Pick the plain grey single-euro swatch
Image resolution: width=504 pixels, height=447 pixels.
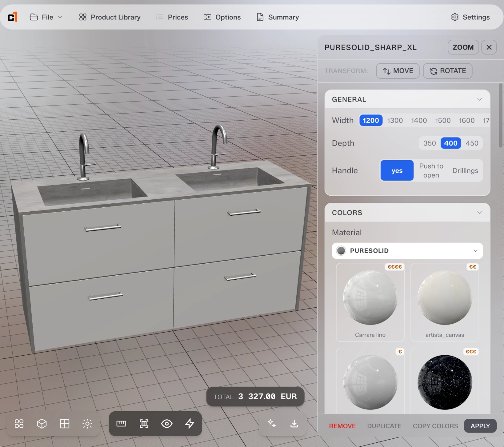(x=370, y=381)
